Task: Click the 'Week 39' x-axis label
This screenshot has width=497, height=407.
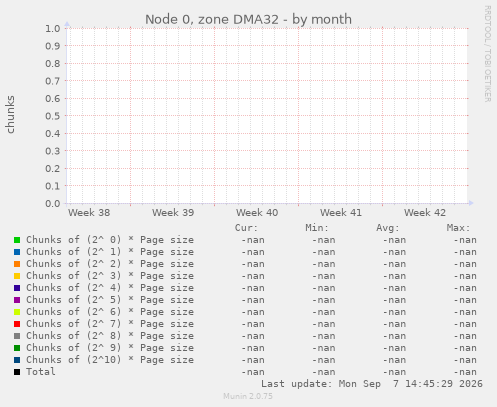Action: point(173,213)
